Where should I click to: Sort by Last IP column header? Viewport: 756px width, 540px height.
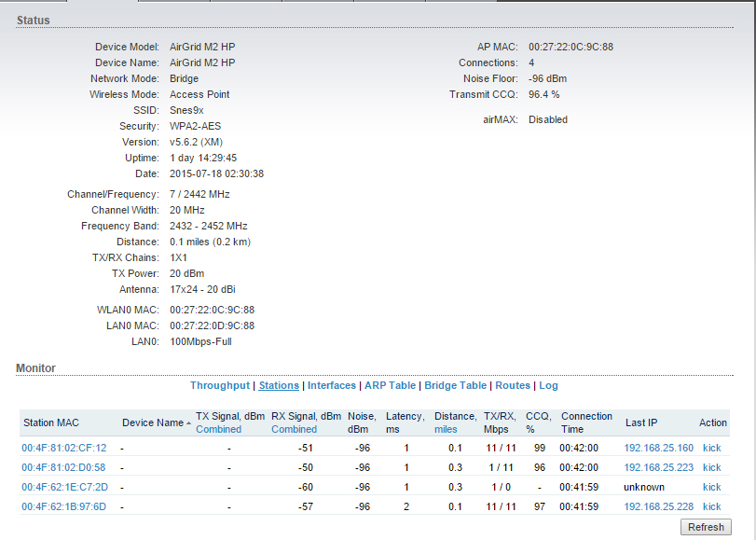pyautogui.click(x=641, y=422)
